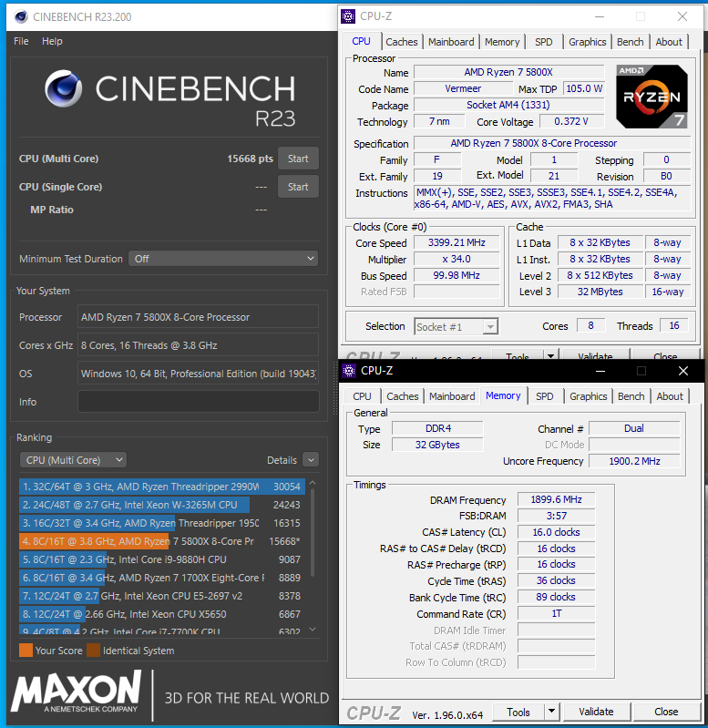Click the Cinebench app icon in title bar

tap(18, 15)
